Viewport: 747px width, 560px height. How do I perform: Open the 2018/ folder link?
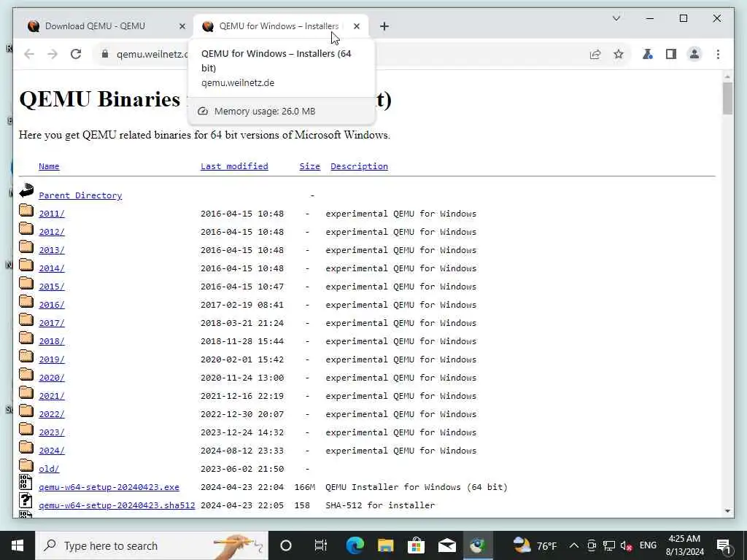click(52, 341)
